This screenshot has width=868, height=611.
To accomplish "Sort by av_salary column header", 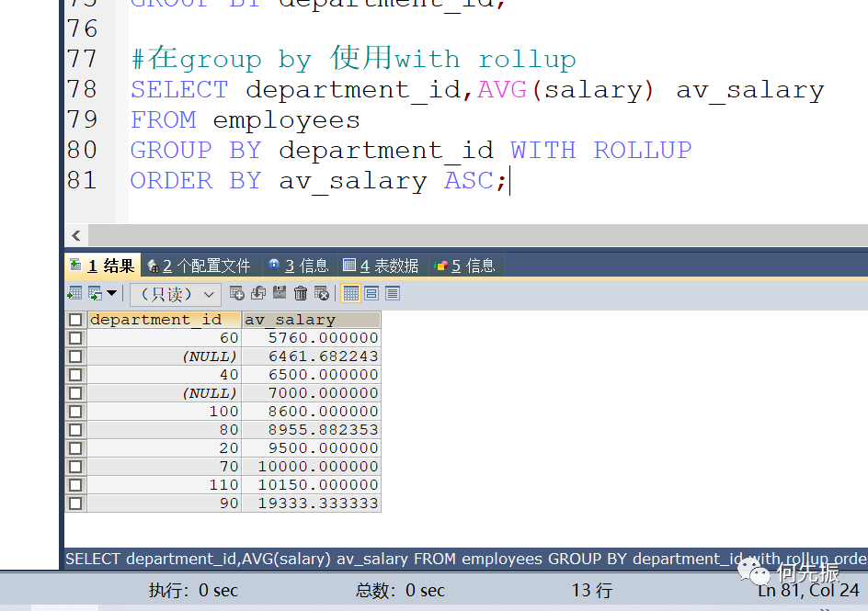I will (311, 320).
